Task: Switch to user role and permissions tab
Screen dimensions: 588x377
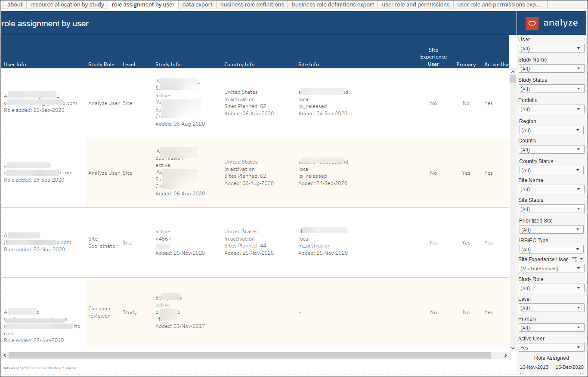Action: click(x=415, y=5)
